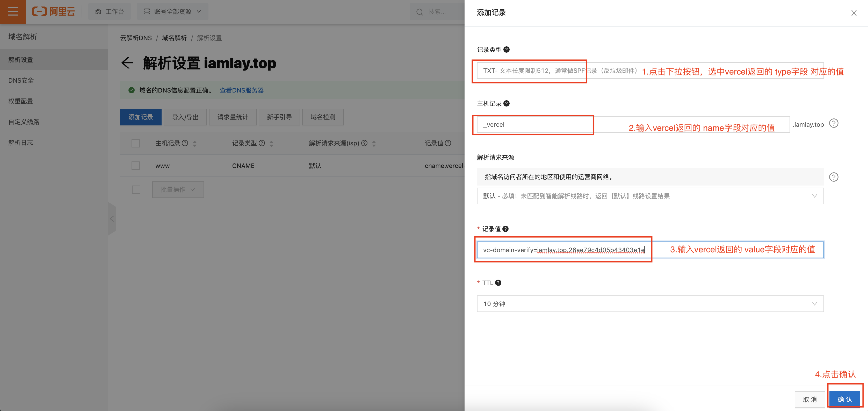This screenshot has width=868, height=411.
Task: Click the search magnifier icon
Action: tap(419, 12)
